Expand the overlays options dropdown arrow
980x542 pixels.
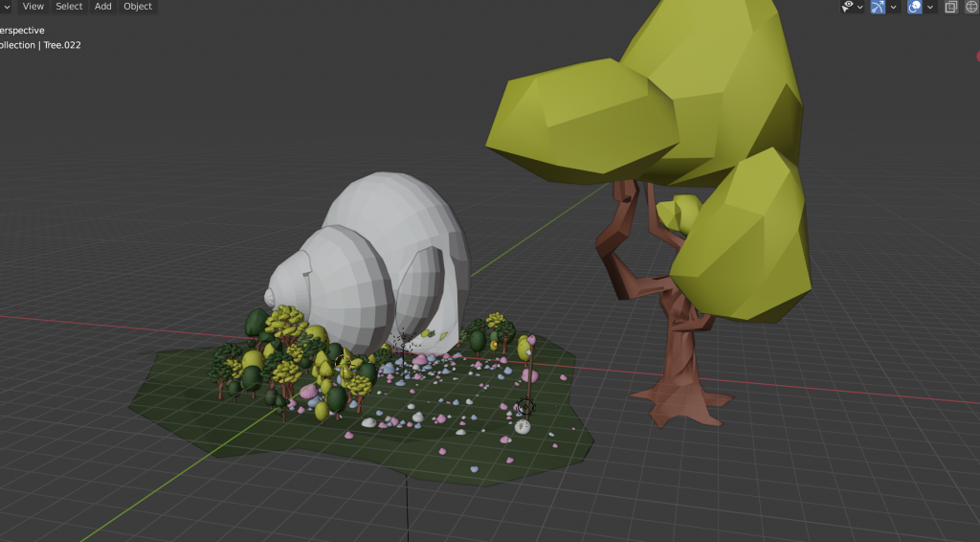pos(930,7)
